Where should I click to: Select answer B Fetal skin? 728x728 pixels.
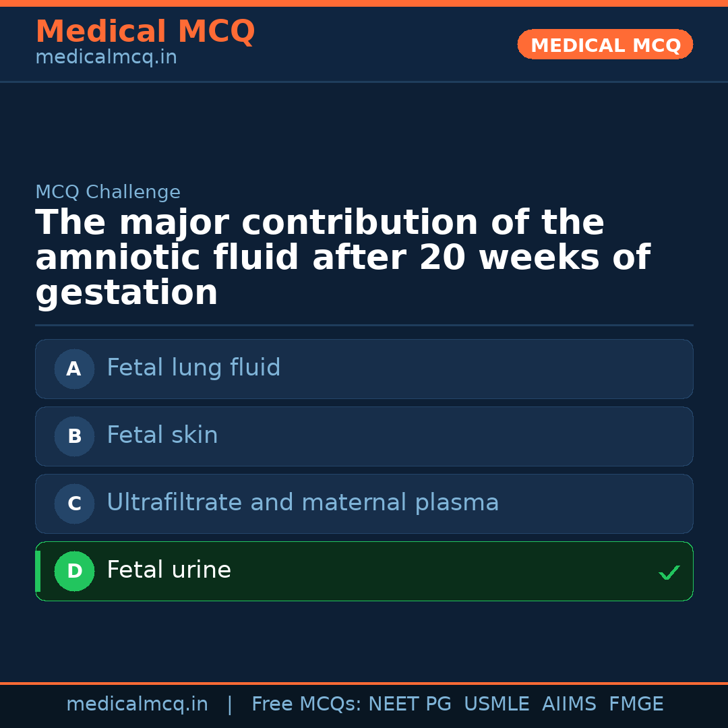(364, 436)
